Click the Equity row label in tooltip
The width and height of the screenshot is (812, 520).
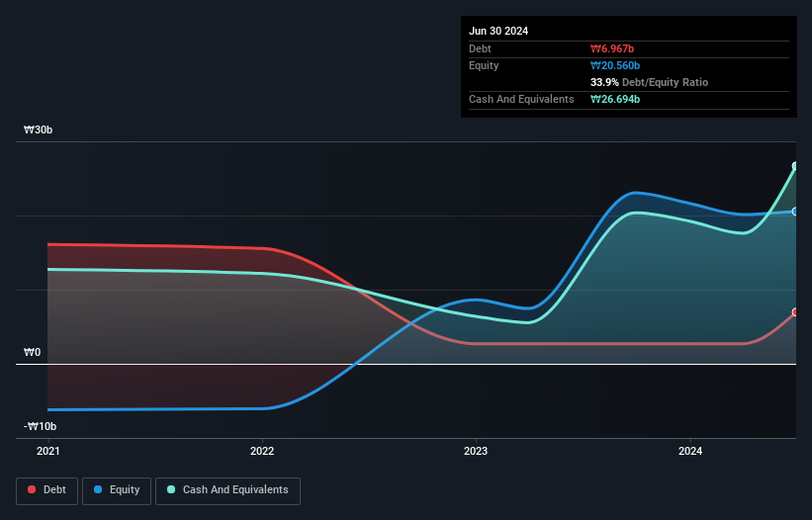point(484,65)
